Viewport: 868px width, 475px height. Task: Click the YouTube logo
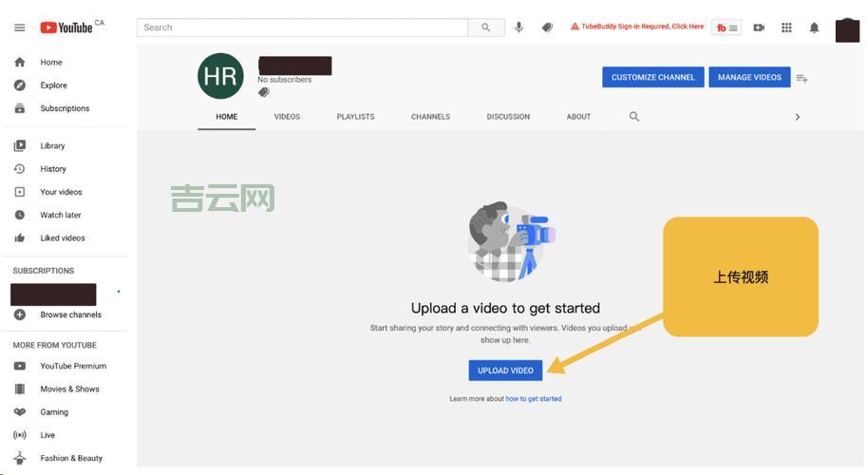(x=67, y=28)
